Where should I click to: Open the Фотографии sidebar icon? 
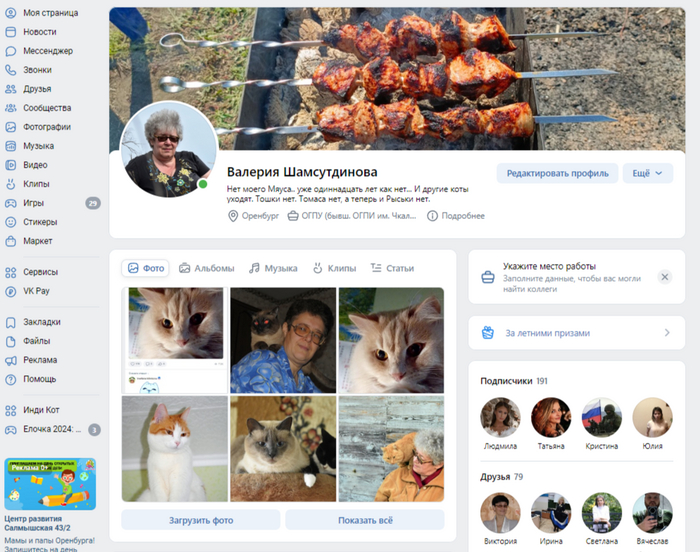(11, 127)
